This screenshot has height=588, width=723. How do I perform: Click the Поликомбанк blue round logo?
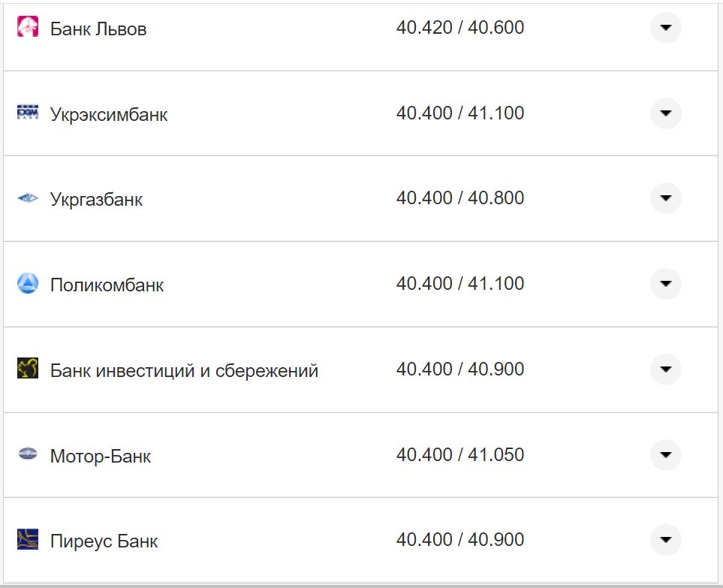click(28, 284)
